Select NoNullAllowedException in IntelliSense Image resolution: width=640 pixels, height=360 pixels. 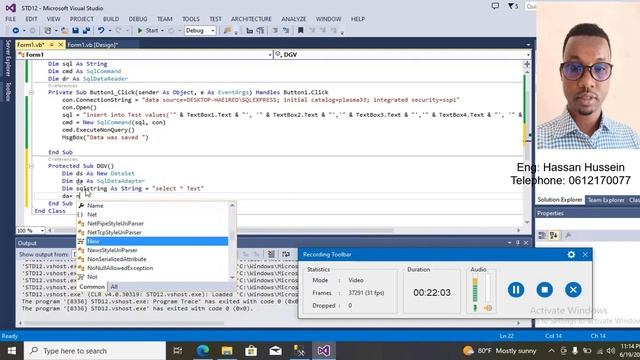click(x=153, y=268)
